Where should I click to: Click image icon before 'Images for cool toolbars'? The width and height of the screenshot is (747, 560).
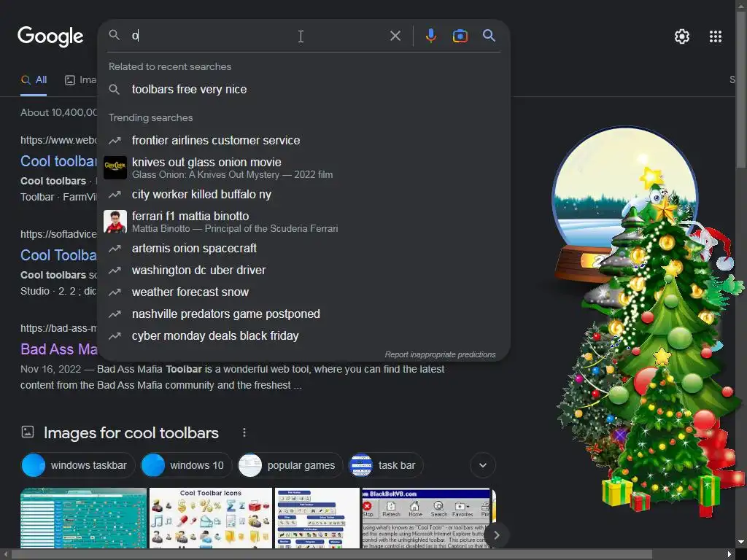(x=28, y=432)
